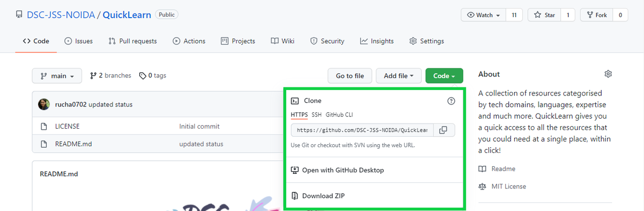Image resolution: width=644 pixels, height=211 pixels.
Task: Open the Pull requests tab
Action: coord(133,41)
